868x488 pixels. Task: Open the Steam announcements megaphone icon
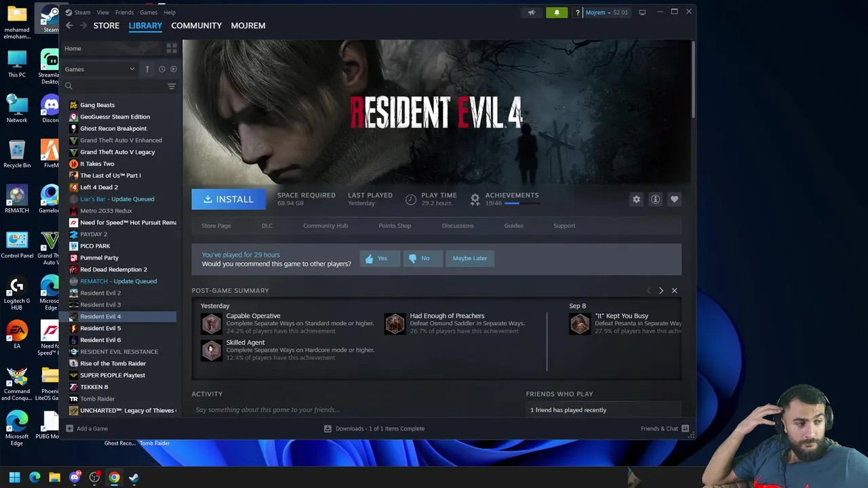532,12
